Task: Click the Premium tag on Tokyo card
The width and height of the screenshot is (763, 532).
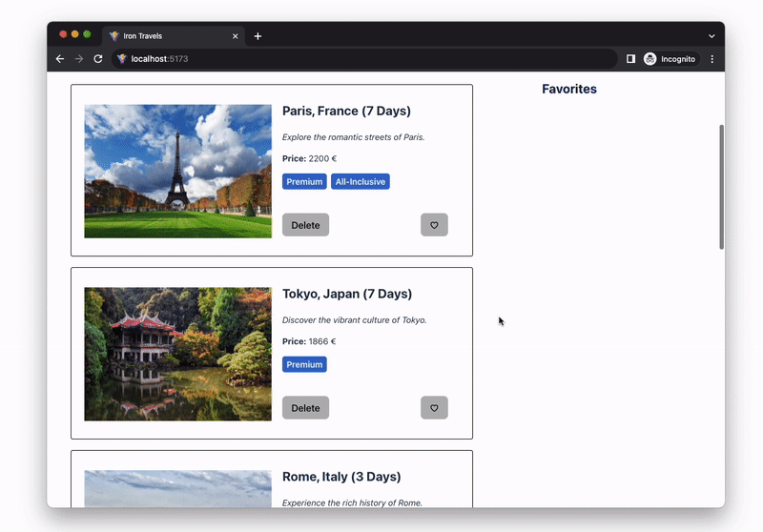Action: click(304, 365)
